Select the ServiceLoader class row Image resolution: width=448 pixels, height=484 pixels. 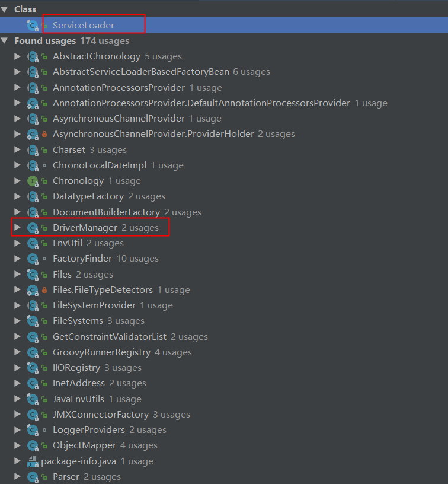(224, 25)
